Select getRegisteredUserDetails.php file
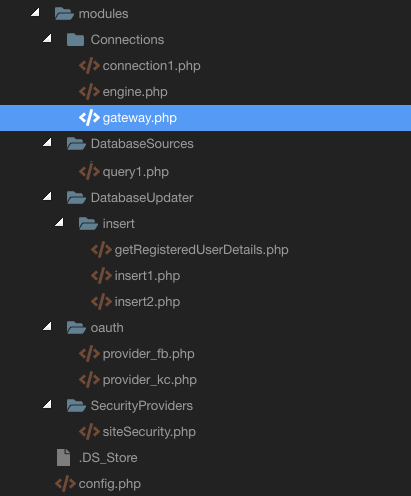 [x=201, y=250]
